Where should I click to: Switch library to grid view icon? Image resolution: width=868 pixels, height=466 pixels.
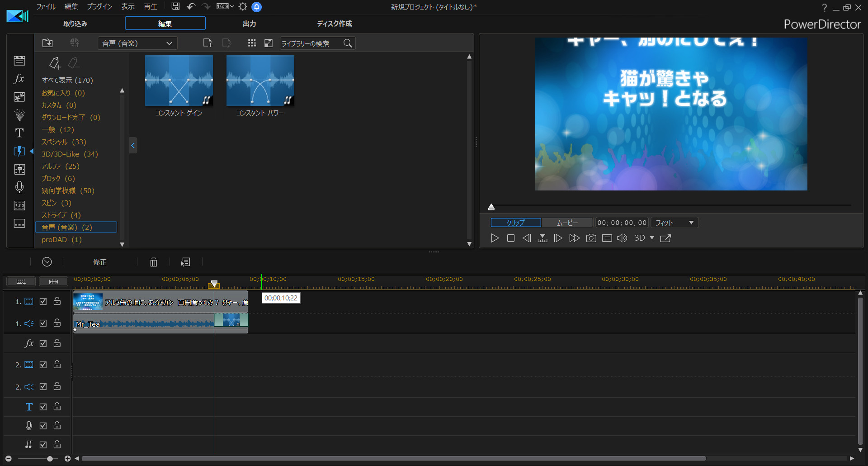click(252, 43)
